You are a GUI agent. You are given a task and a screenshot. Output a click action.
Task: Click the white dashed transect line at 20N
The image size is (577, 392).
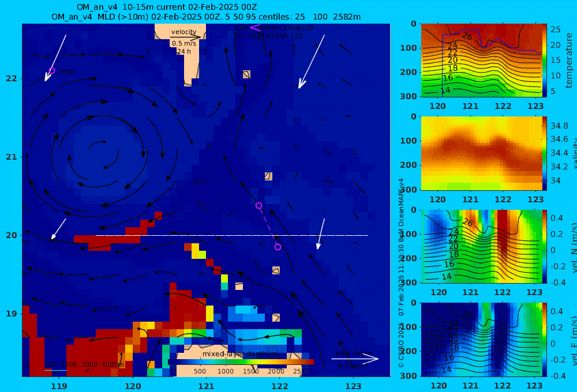[232, 235]
